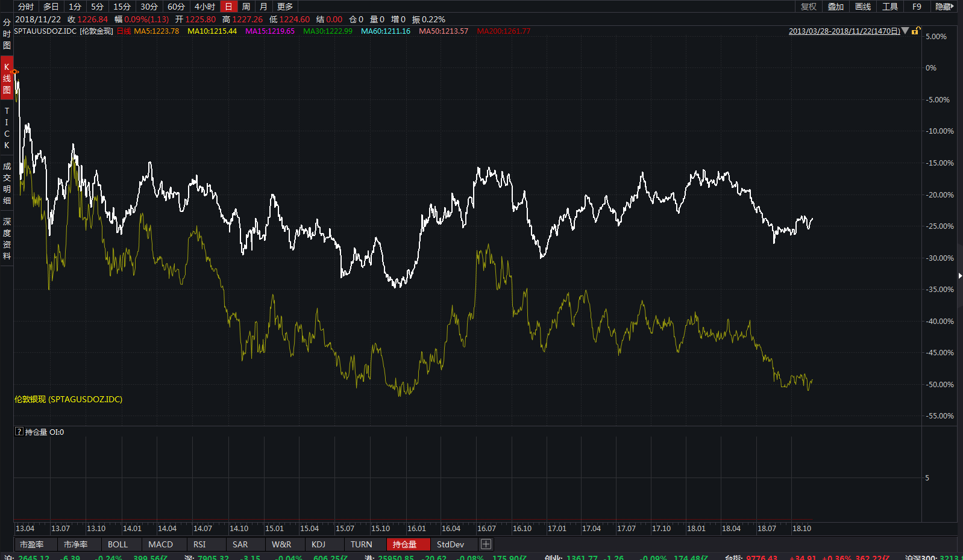The height and width of the screenshot is (560, 963).
Task: Click the MA50:1213.57 indicator label
Action: click(x=444, y=31)
